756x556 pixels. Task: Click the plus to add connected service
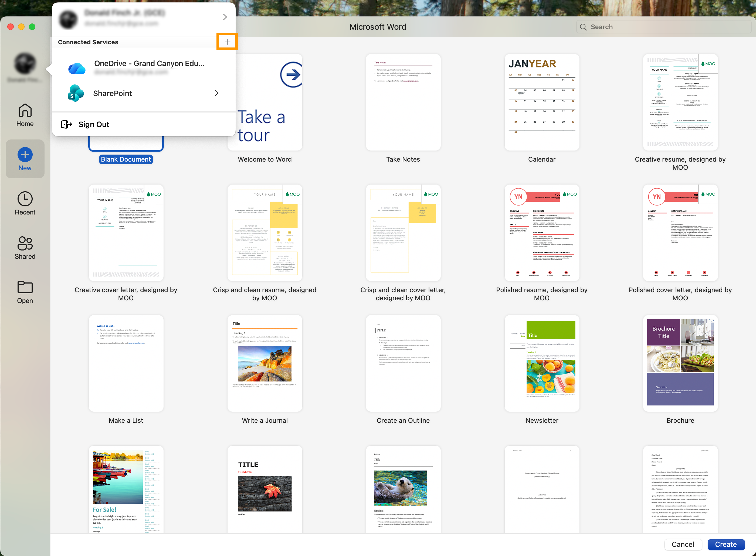click(227, 42)
